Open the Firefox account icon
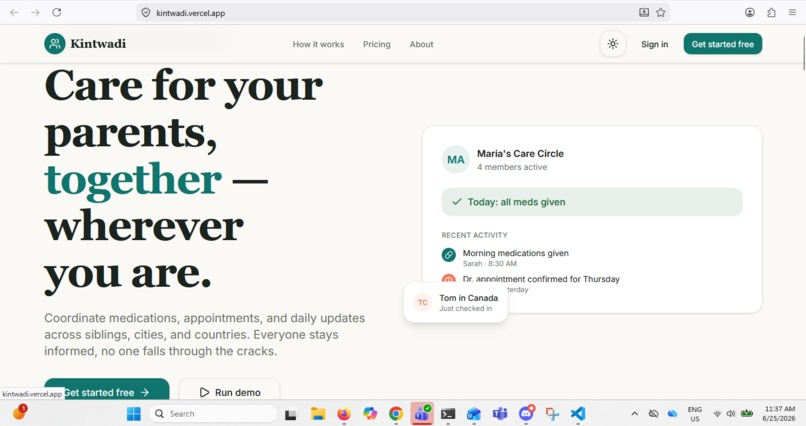This screenshot has height=426, width=806. pos(750,12)
